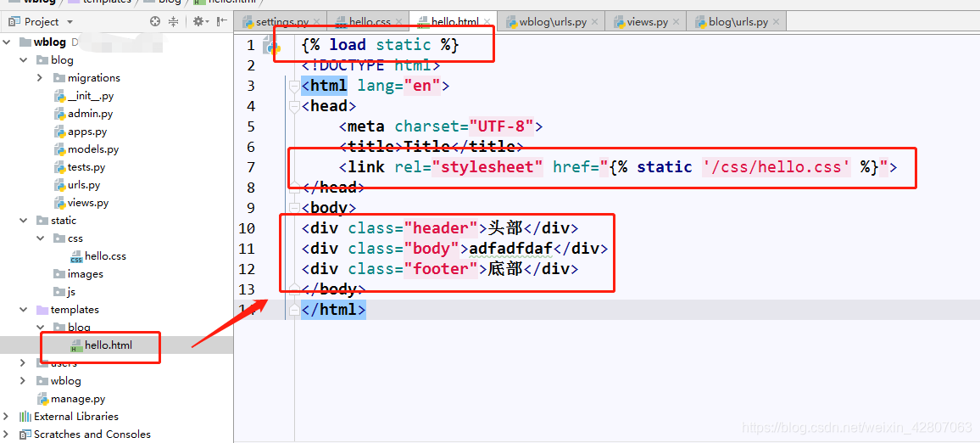Image resolution: width=980 pixels, height=443 pixels.
Task: Select apps.py in the project tree
Action: [x=86, y=132]
